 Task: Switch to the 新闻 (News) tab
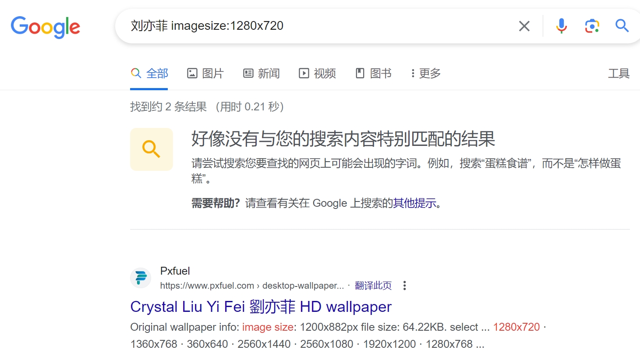262,74
